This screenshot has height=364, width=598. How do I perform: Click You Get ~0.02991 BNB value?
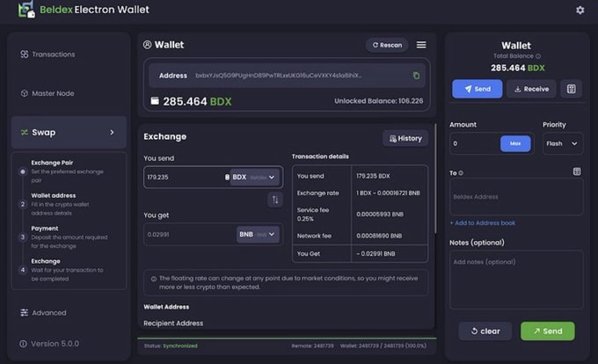coord(376,254)
